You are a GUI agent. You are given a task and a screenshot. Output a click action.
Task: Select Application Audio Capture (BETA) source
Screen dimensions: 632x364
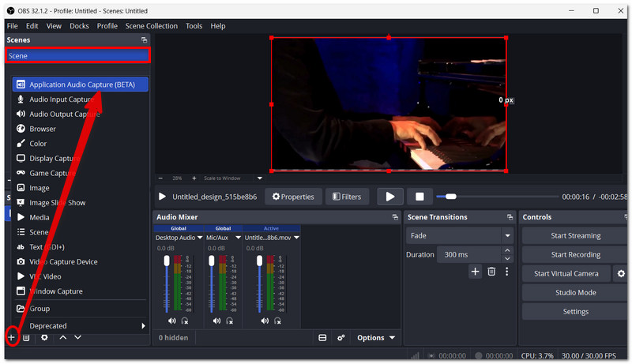pos(81,84)
